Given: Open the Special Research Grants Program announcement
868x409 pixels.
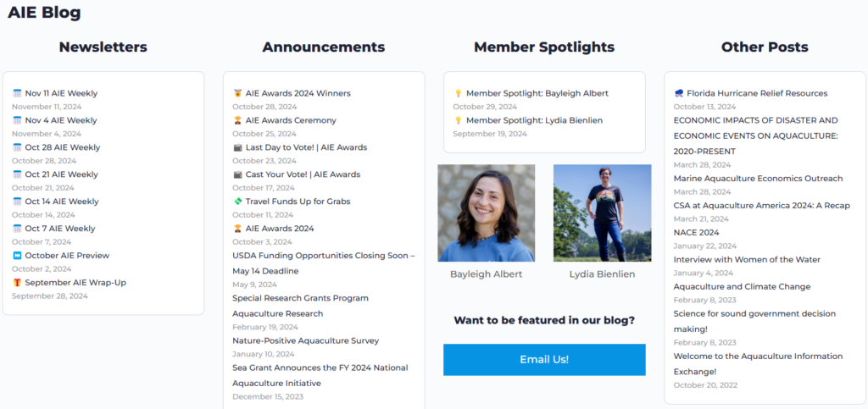Looking at the screenshot, I should 300,298.
